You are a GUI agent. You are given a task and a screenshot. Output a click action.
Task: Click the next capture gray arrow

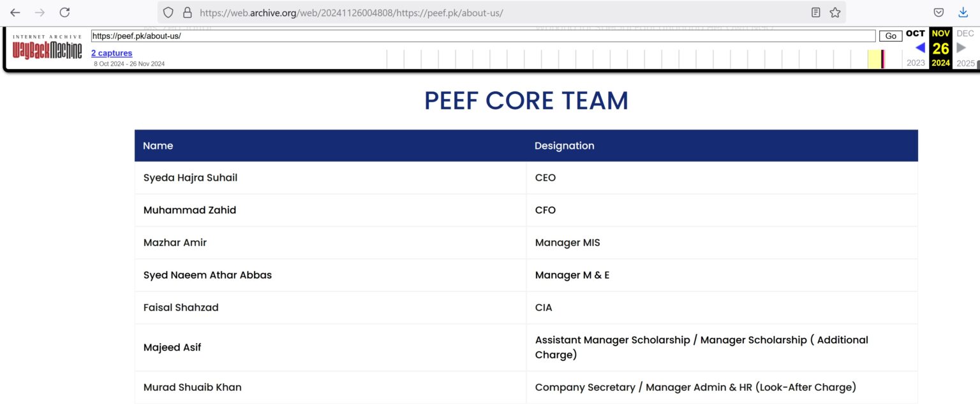pos(961,48)
